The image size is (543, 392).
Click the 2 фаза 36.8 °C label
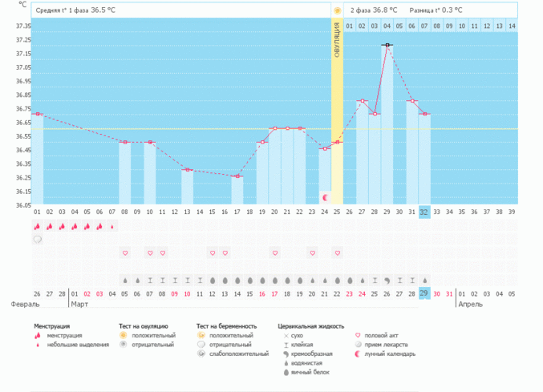(x=374, y=10)
